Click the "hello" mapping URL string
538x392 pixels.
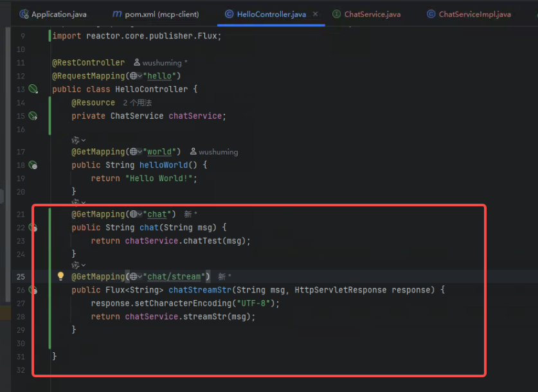pos(159,76)
